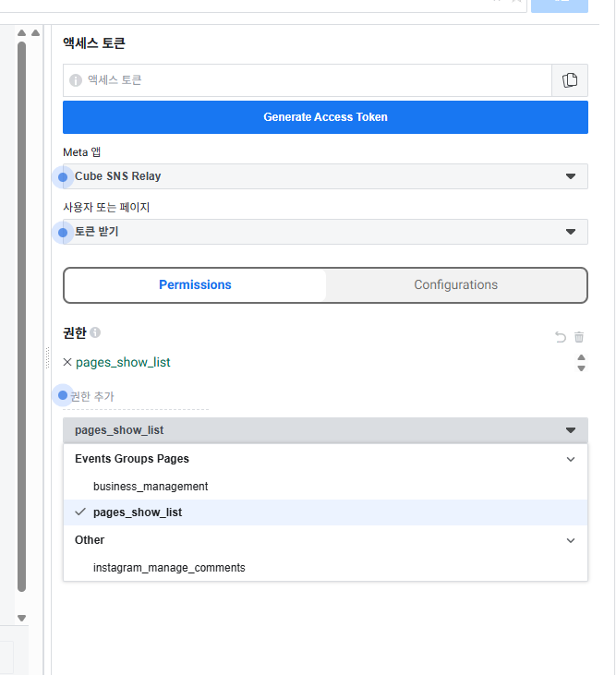Select business_management permission

[325, 487]
